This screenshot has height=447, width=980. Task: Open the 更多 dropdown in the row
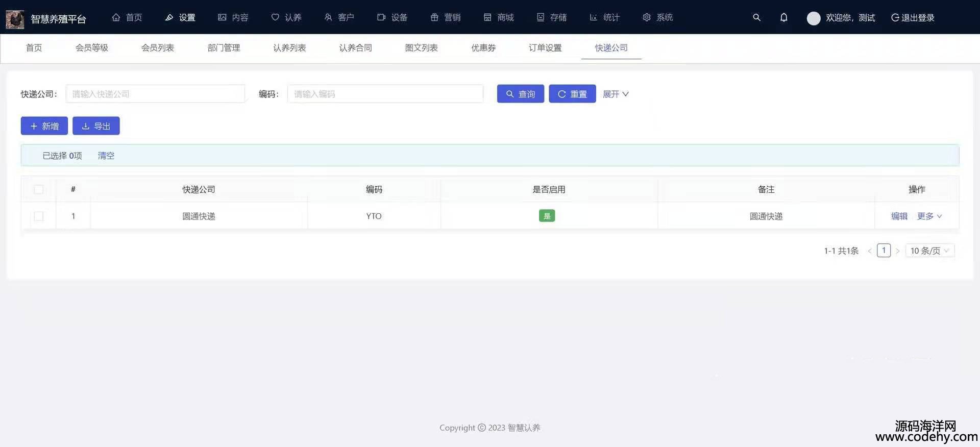coord(929,216)
